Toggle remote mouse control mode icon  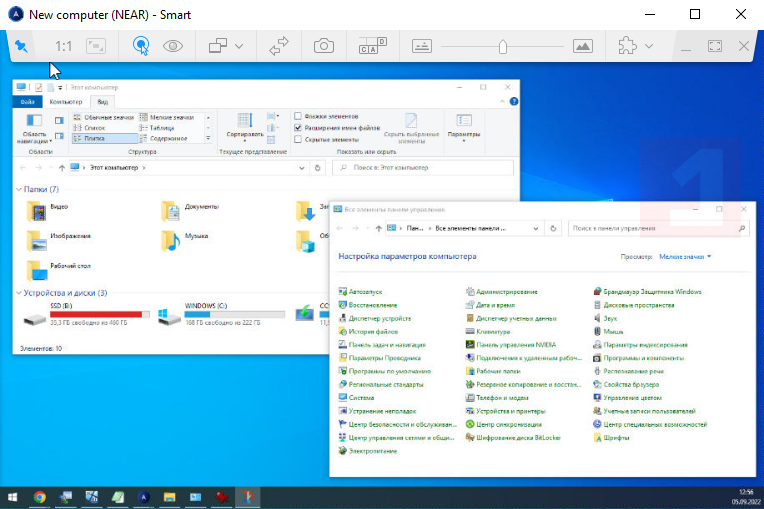(142, 46)
